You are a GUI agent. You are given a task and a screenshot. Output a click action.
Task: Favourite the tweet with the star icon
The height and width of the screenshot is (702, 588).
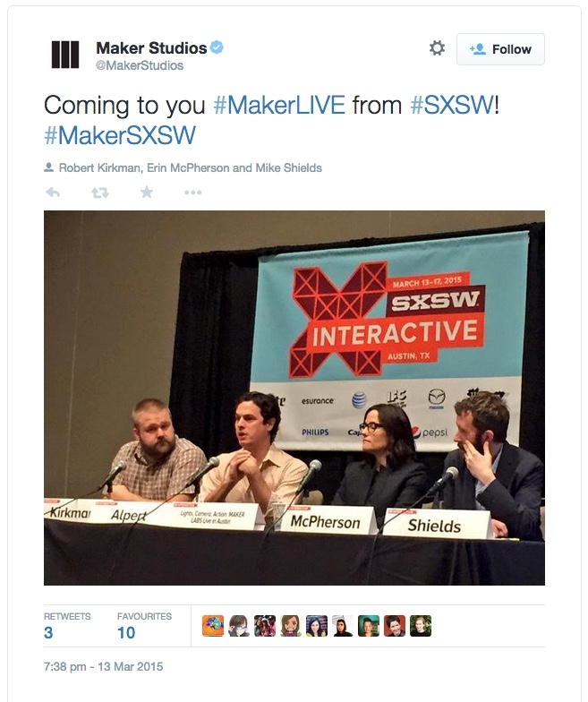point(147,192)
